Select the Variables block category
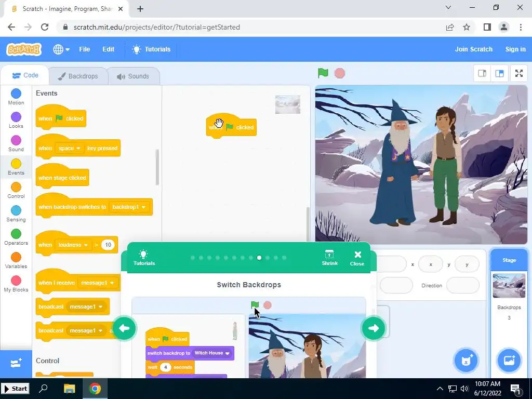The image size is (532, 399). pyautogui.click(x=16, y=261)
